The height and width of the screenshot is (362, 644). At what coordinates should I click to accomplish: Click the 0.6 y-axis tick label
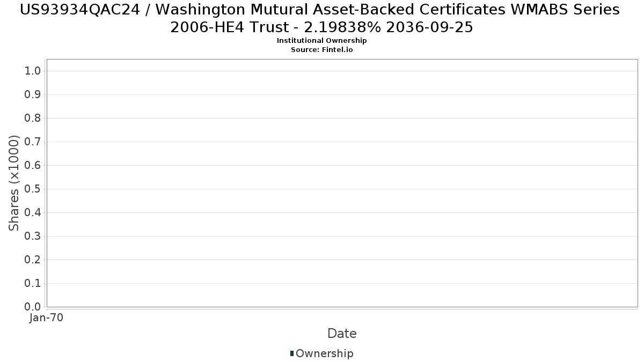pos(33,165)
